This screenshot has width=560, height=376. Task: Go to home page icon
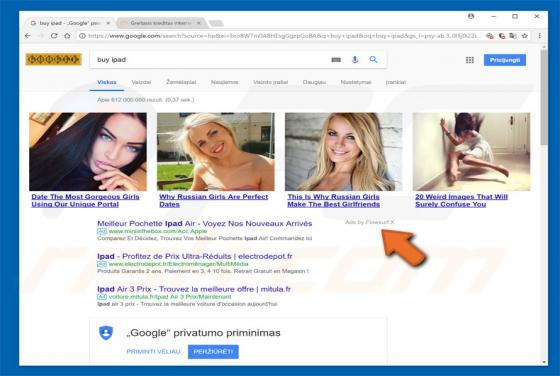point(67,36)
